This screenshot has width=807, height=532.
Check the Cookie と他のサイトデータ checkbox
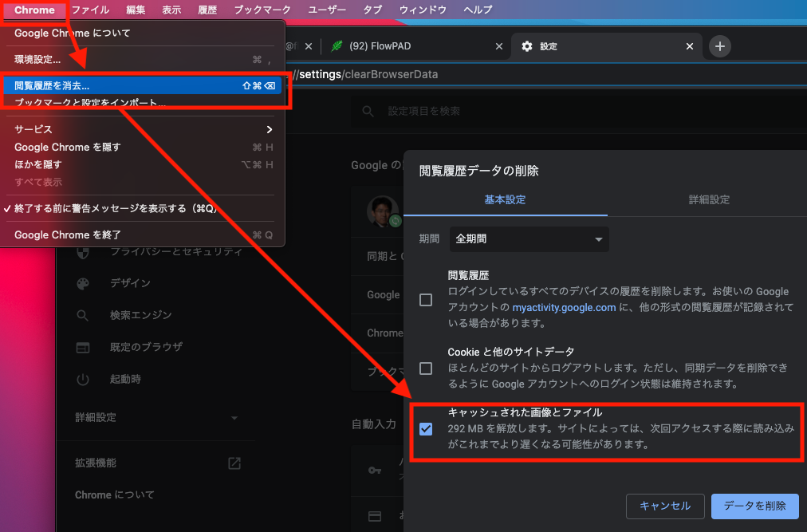point(426,368)
